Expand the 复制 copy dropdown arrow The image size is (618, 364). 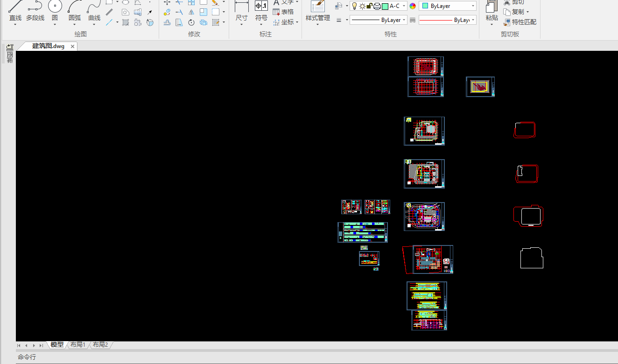tap(527, 12)
